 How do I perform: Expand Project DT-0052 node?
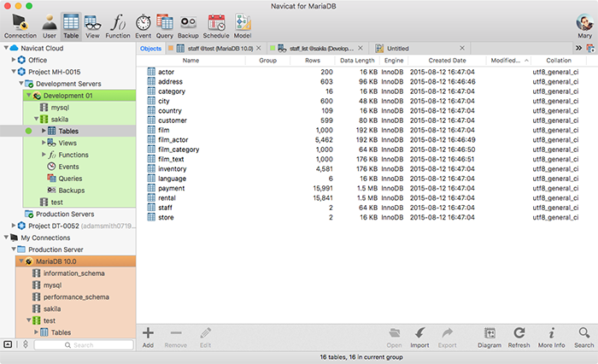click(14, 226)
